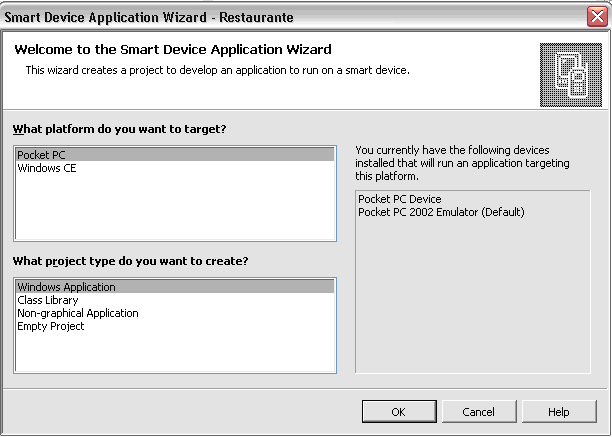This screenshot has width=612, height=437.
Task: Select Empty Project from the project types
Action: pos(51,326)
